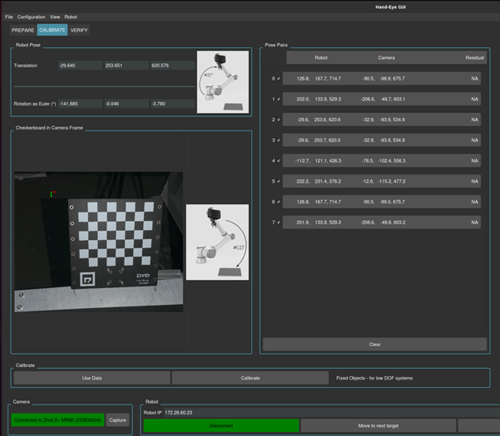
Task: Click eye-in-hand robot illustration in Robot Pose
Action: [223, 82]
